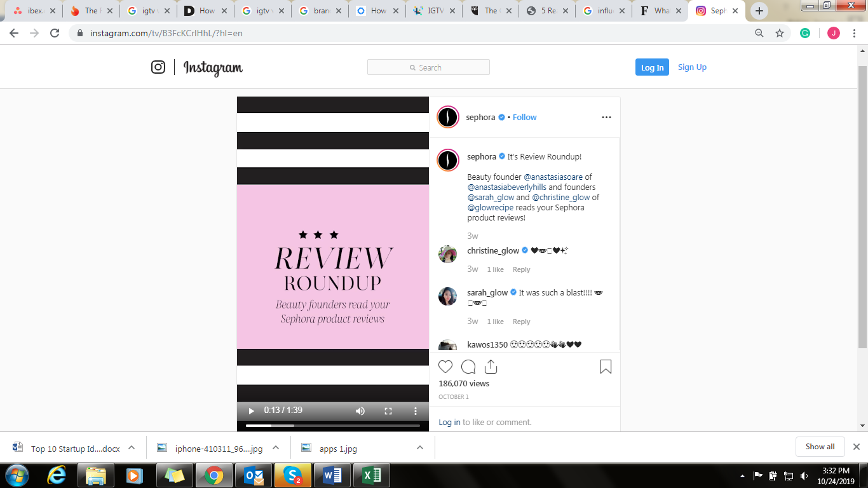Expand options for iphone-410311 jpg download
Image resolution: width=868 pixels, height=488 pixels.
click(276, 447)
